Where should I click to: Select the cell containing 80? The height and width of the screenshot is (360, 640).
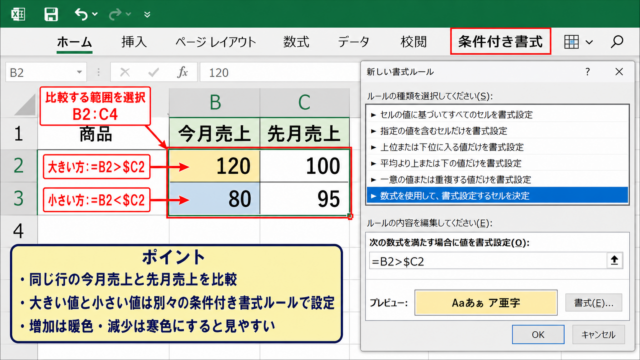(x=215, y=198)
